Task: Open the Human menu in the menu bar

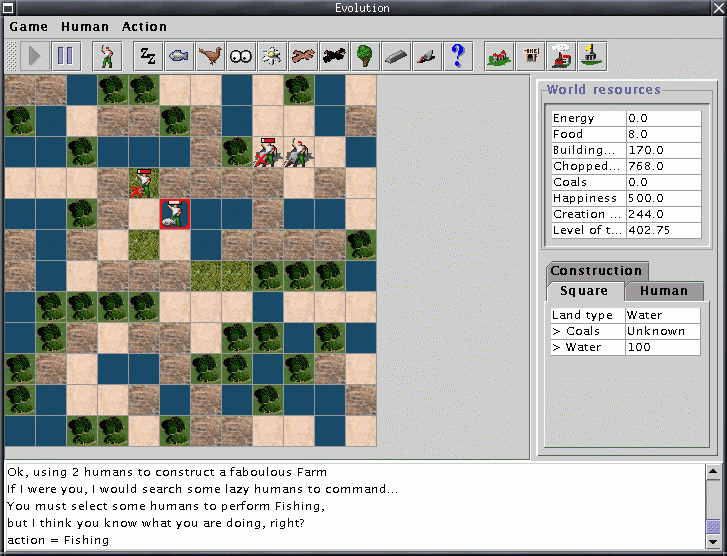Action: tap(85, 27)
